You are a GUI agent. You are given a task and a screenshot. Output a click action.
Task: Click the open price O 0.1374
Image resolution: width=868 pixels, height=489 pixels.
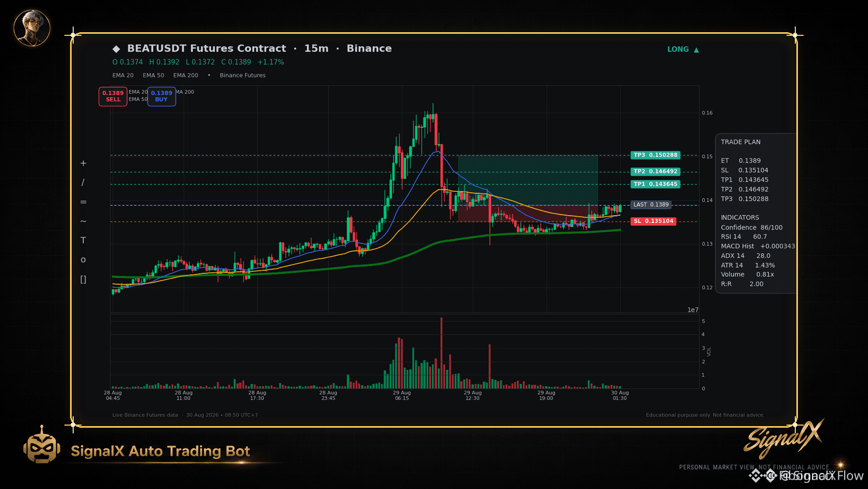coord(128,62)
